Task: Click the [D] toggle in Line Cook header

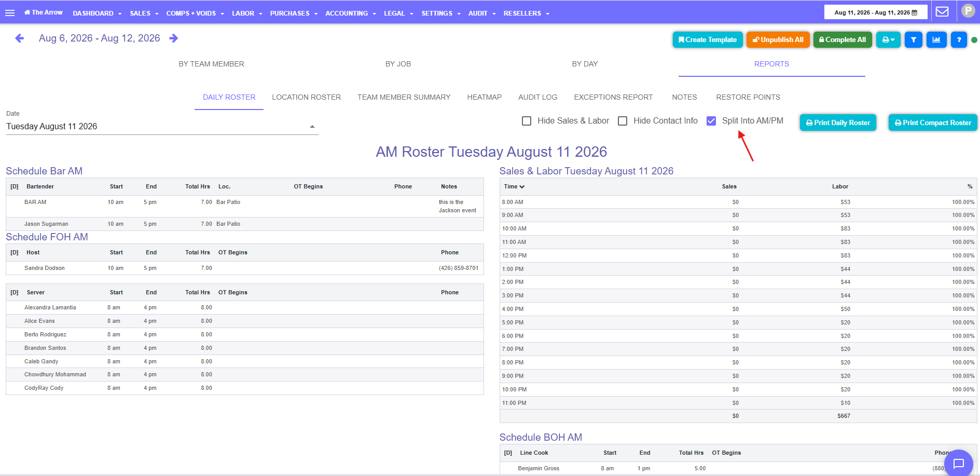Action: click(508, 453)
